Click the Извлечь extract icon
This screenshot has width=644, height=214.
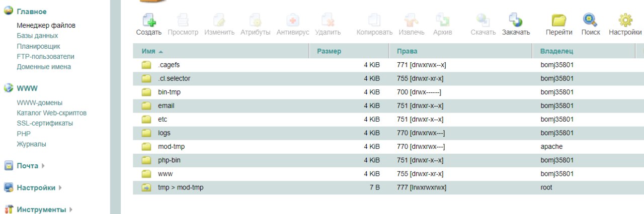pos(412,20)
